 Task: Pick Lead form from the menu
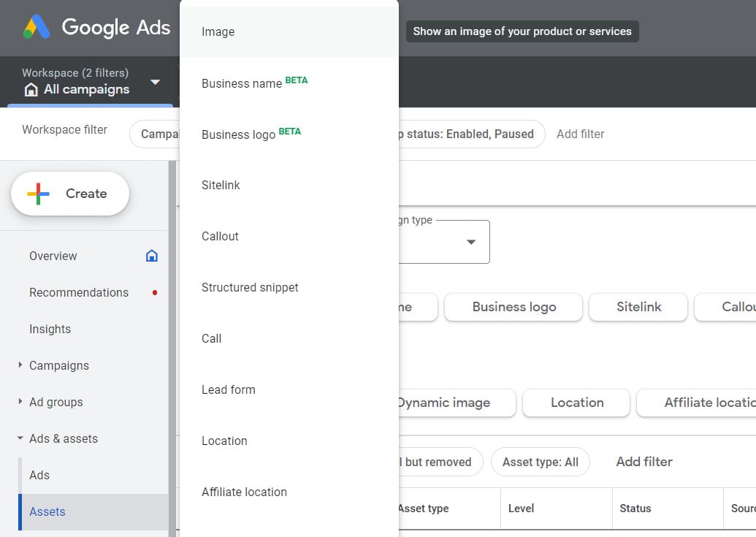click(x=228, y=390)
